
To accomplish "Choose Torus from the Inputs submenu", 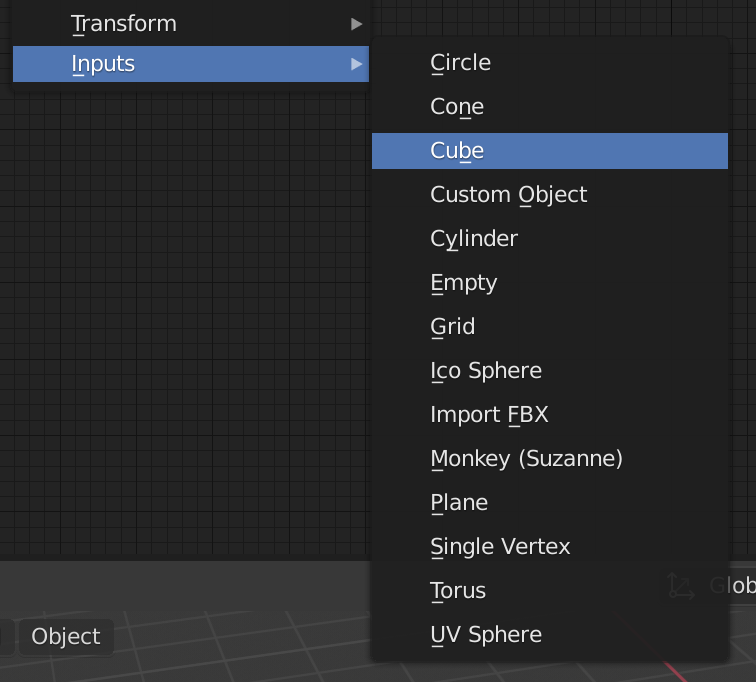I will pos(458,591).
